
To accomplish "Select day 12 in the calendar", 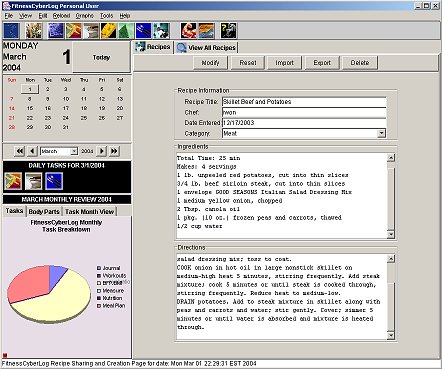I will tap(102, 99).
